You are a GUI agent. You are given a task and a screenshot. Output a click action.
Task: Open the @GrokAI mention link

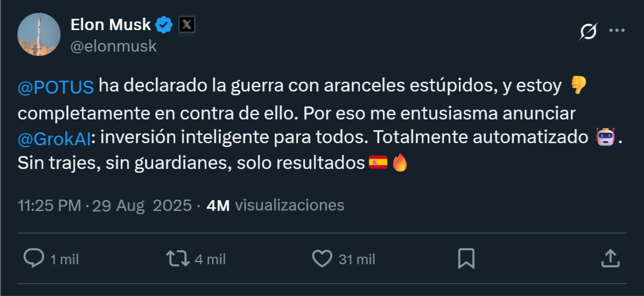pyautogui.click(x=54, y=138)
